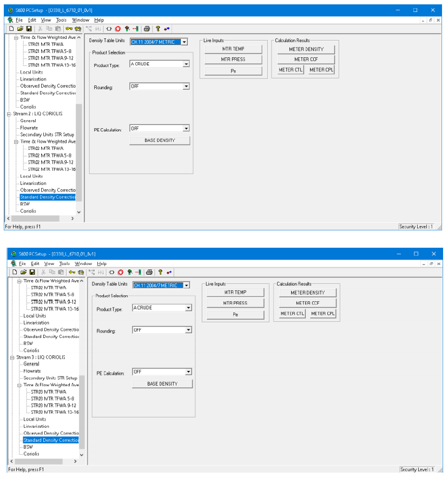Click the Print icon in bottom window toolbar
This screenshot has height=477, width=448.
click(149, 272)
